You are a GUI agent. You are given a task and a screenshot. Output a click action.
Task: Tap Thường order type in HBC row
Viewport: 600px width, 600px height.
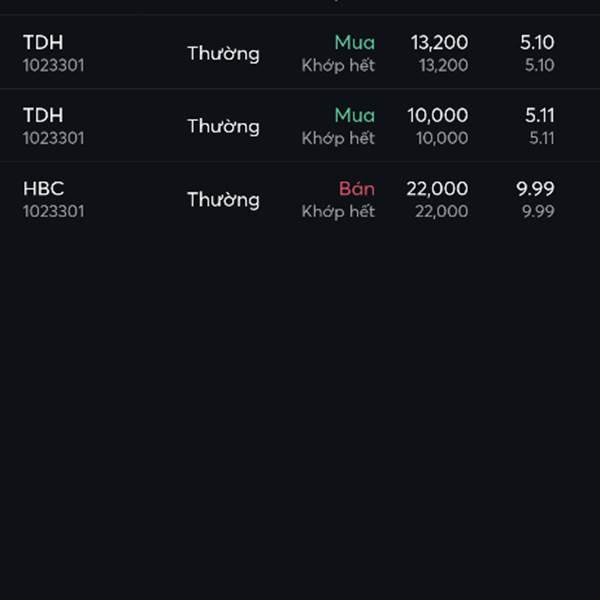point(223,200)
